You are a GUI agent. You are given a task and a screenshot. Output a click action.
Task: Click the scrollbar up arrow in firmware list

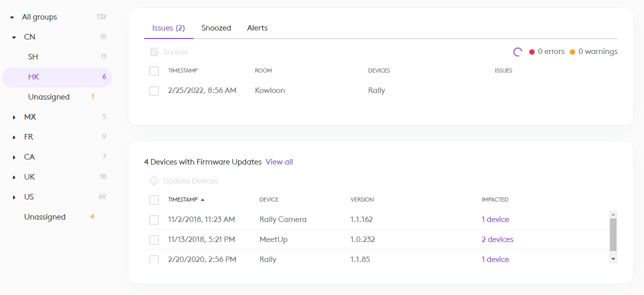tap(613, 214)
